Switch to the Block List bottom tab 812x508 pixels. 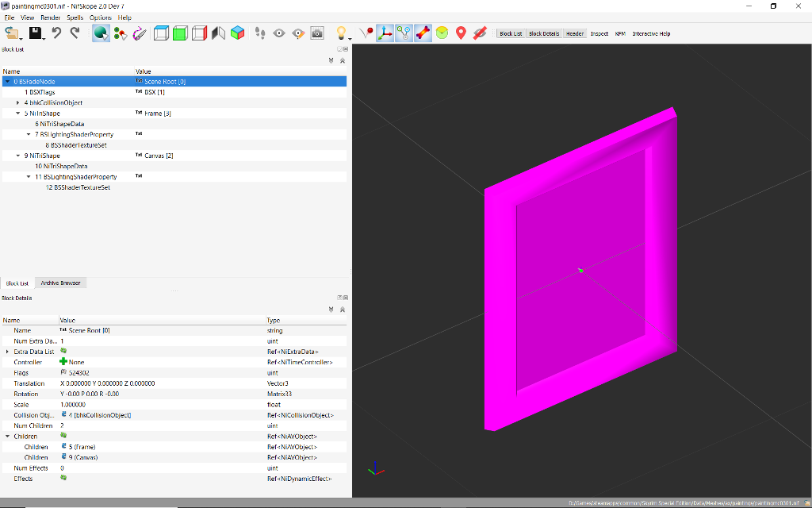[x=17, y=283]
